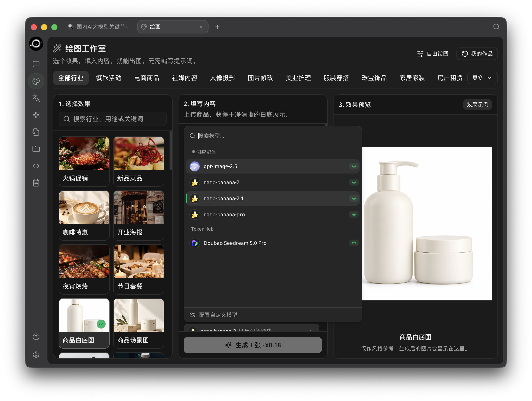Click the planet logo at the top of the sidebar
Screen dimensions: 532x401
click(36, 44)
